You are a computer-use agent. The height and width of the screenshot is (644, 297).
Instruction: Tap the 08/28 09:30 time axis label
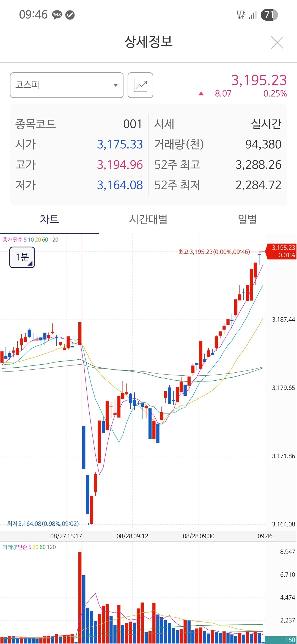(199, 536)
